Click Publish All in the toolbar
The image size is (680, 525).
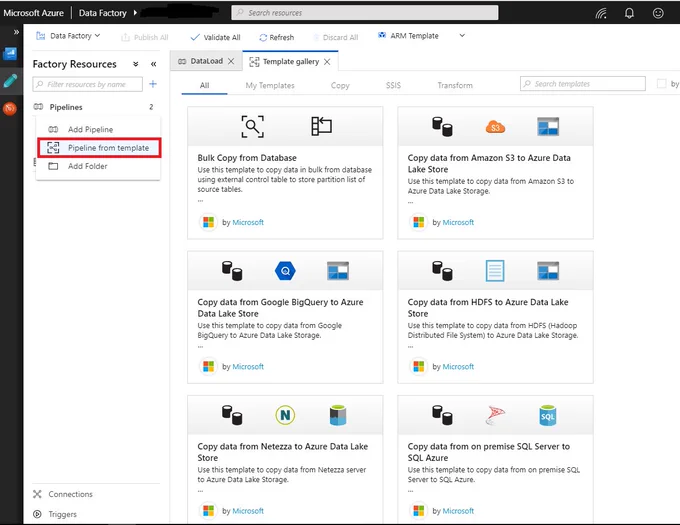tap(144, 37)
